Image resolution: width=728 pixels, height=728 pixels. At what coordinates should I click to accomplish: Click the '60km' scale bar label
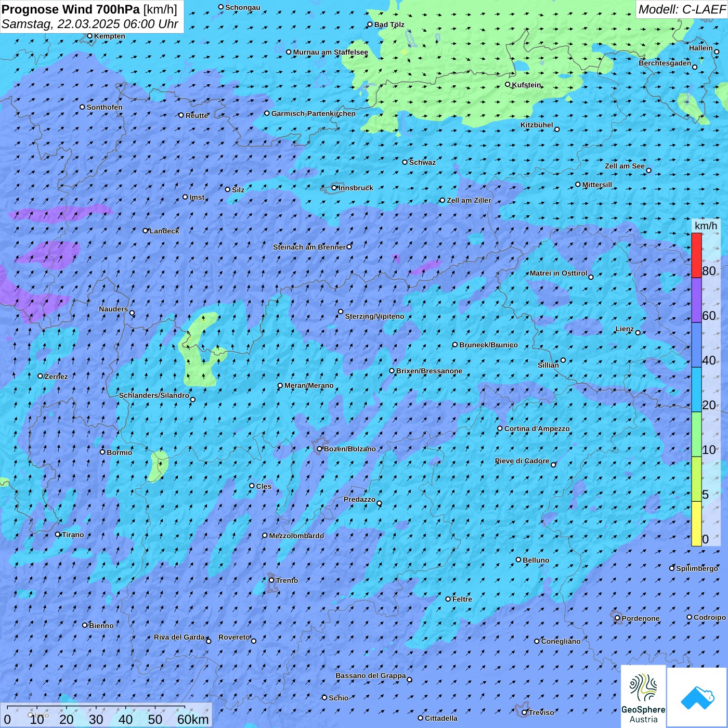point(192,719)
